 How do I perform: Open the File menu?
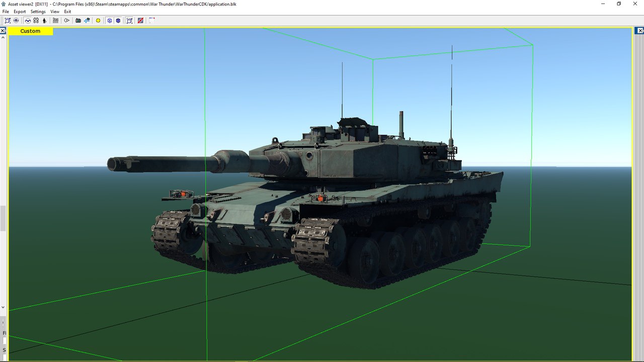point(6,12)
